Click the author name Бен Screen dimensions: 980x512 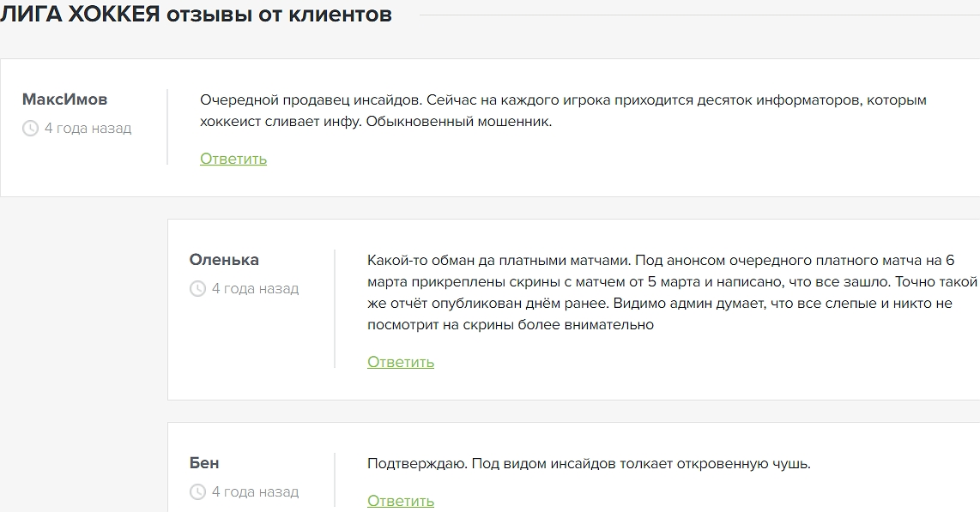tap(204, 463)
